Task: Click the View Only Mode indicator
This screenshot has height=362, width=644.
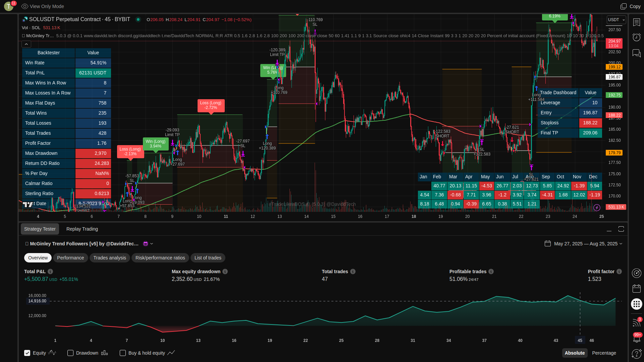Action: [43, 6]
